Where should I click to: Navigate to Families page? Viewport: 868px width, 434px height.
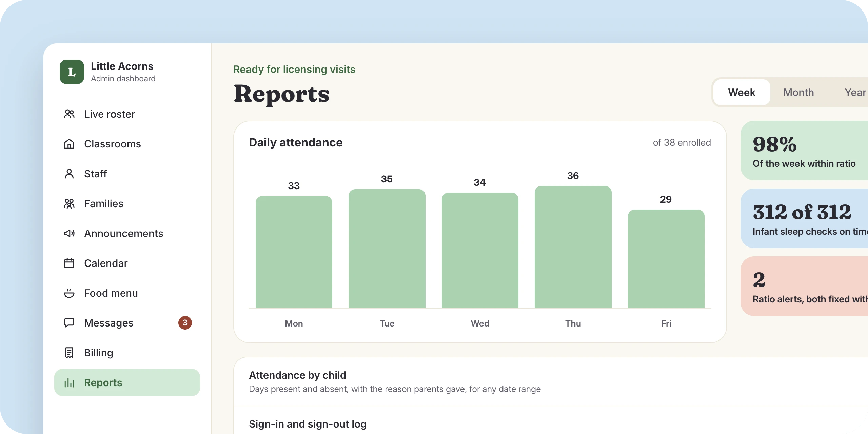coord(127,203)
